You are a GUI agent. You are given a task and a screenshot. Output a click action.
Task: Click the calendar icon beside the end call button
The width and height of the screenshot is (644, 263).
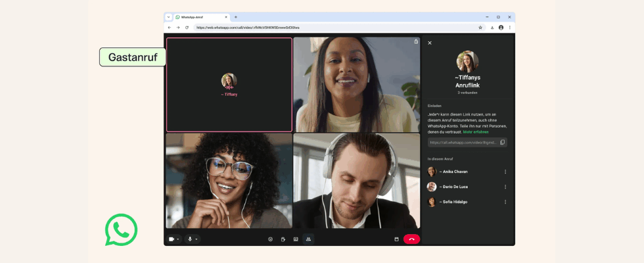[x=397, y=239]
